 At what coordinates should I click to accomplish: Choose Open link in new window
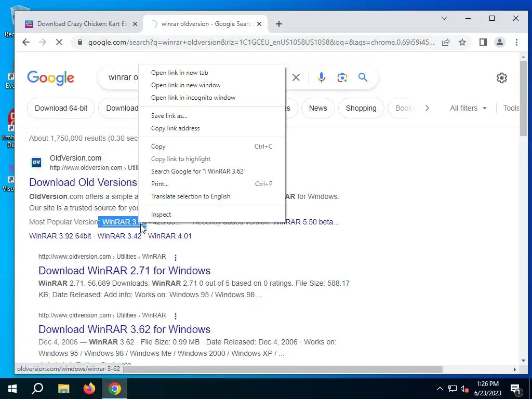coord(212,85)
